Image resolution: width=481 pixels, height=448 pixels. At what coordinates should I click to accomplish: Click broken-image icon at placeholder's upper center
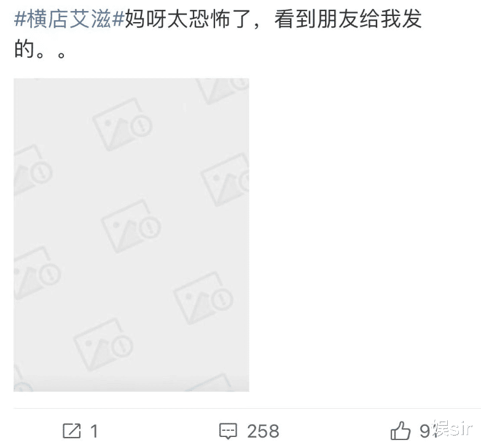coord(123,124)
